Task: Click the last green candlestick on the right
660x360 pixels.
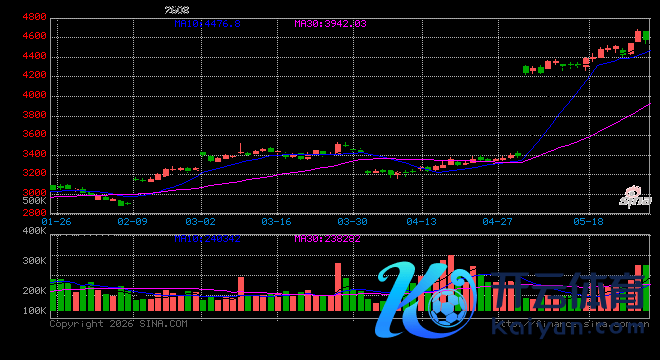Action: point(646,36)
